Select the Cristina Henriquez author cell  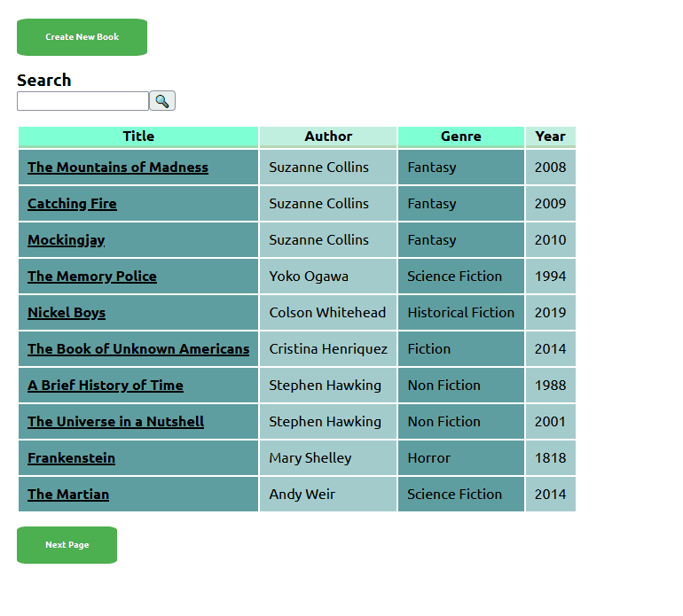pyautogui.click(x=328, y=349)
